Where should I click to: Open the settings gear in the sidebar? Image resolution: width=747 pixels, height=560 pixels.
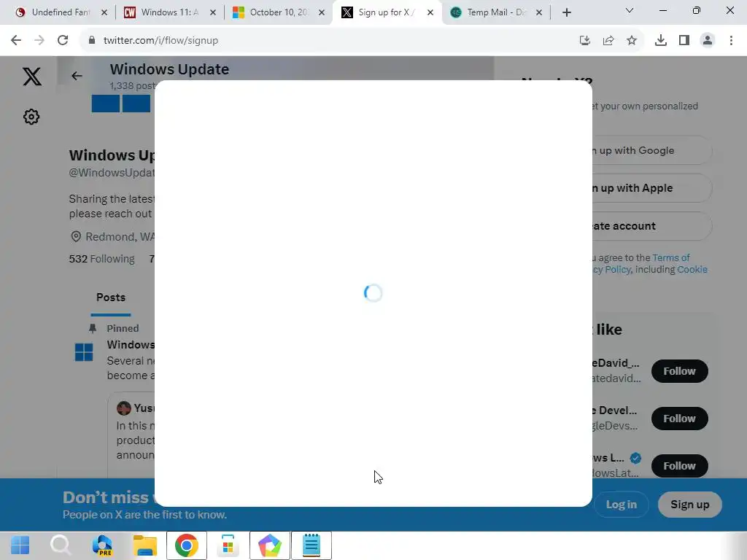pos(31,117)
